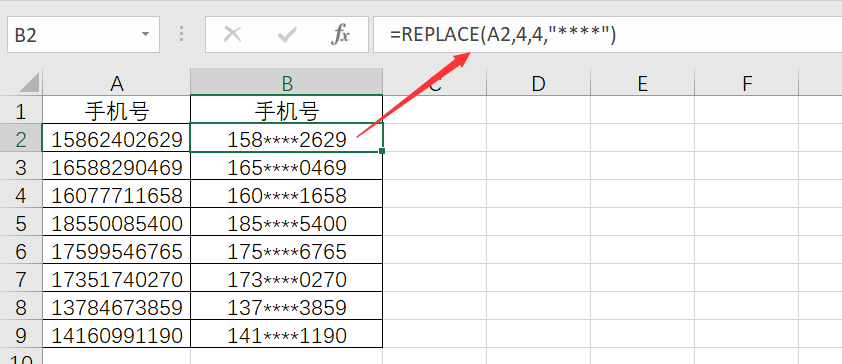Select row 5 header
Image resolution: width=842 pixels, height=364 pixels.
click(x=21, y=222)
